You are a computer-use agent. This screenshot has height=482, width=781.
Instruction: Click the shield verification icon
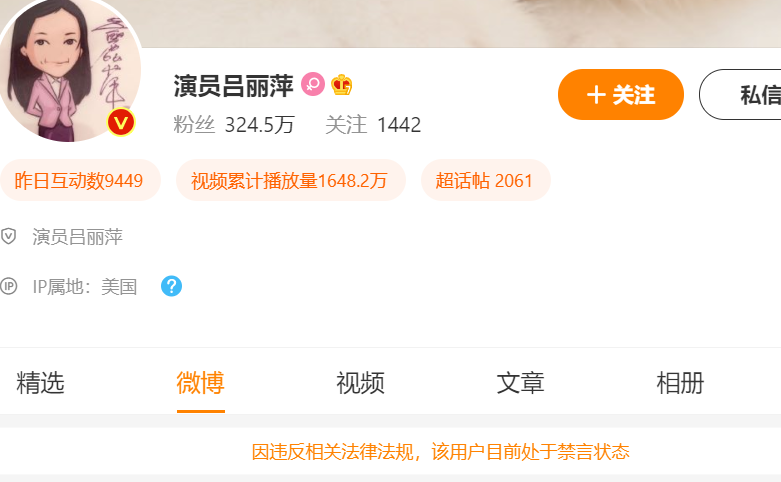[8, 236]
